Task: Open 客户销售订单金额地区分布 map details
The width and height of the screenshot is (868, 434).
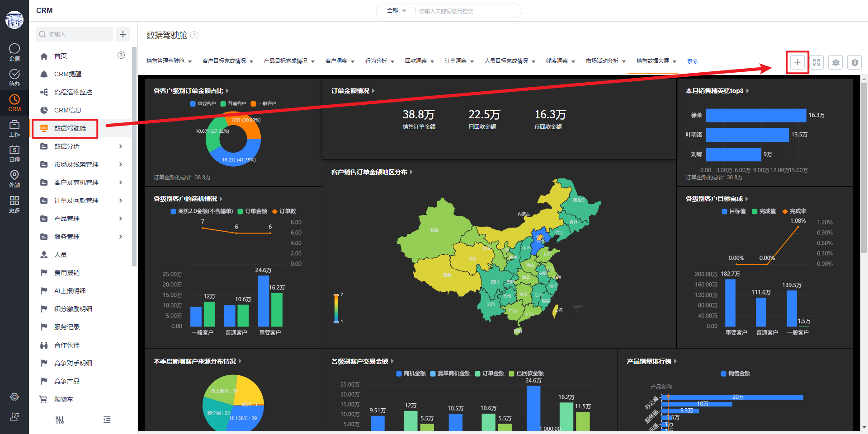Action: click(x=411, y=172)
